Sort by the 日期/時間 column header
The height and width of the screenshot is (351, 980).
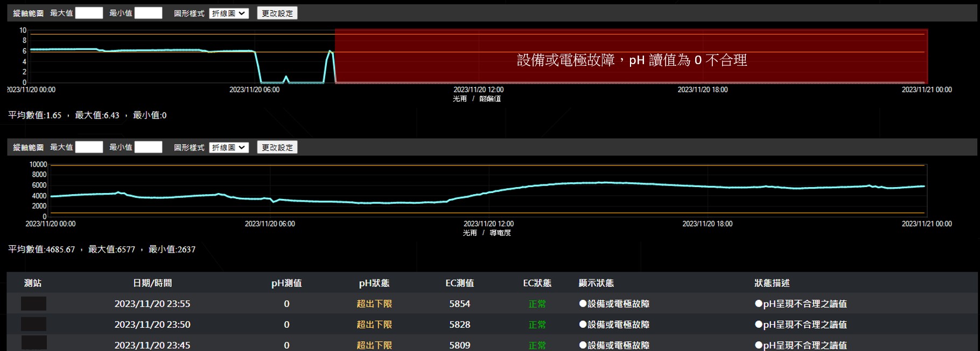coord(152,283)
